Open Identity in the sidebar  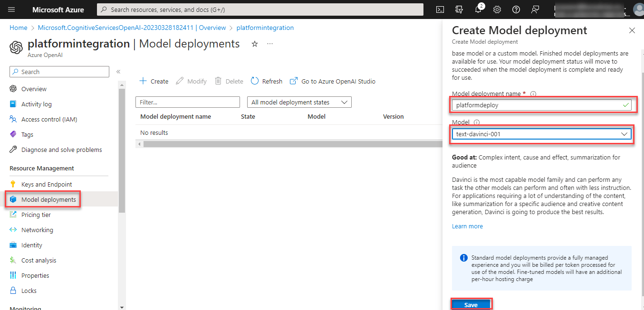31,245
